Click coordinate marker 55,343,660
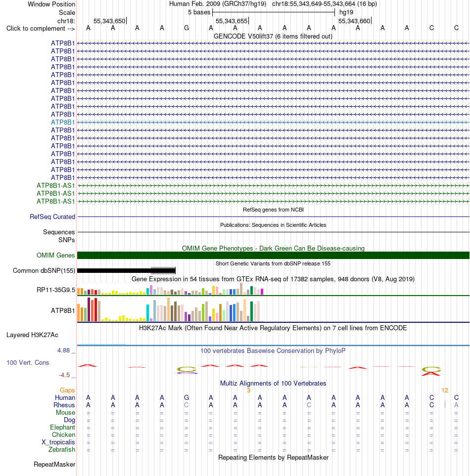470x476 pixels. tap(354, 21)
